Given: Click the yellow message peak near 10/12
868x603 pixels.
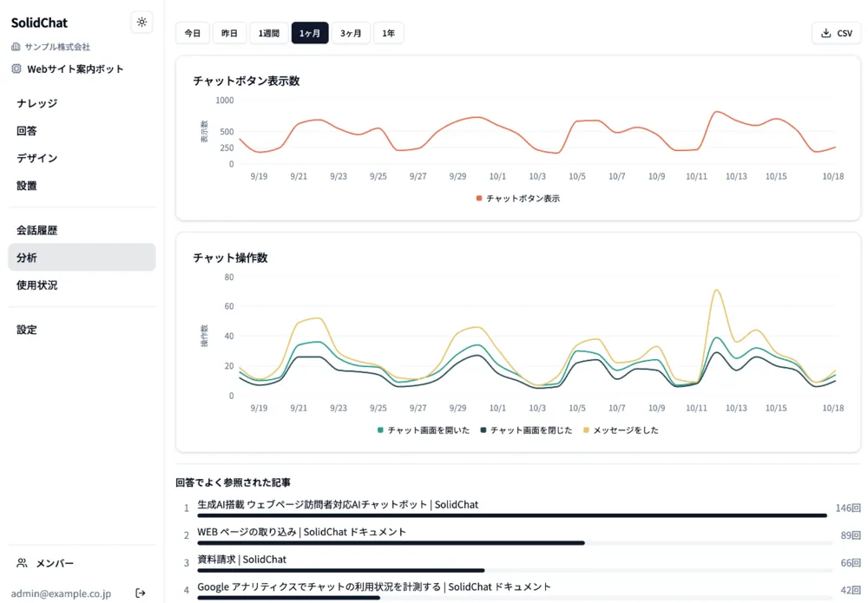Looking at the screenshot, I should coord(716,290).
